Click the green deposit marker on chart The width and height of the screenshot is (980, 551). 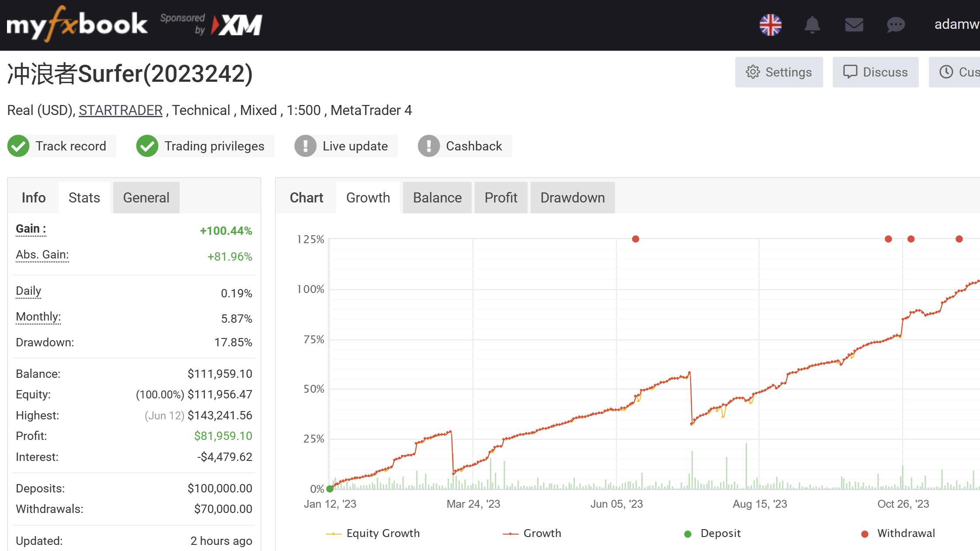330,488
